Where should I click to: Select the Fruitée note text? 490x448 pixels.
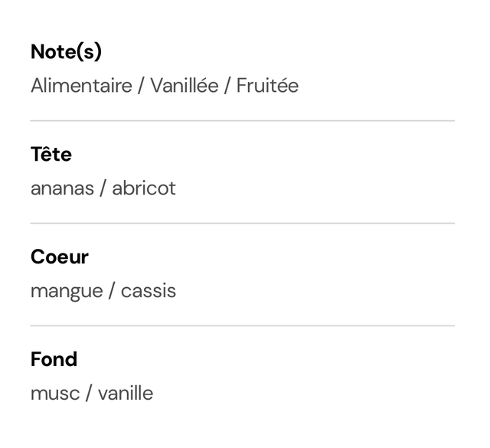pos(267,85)
